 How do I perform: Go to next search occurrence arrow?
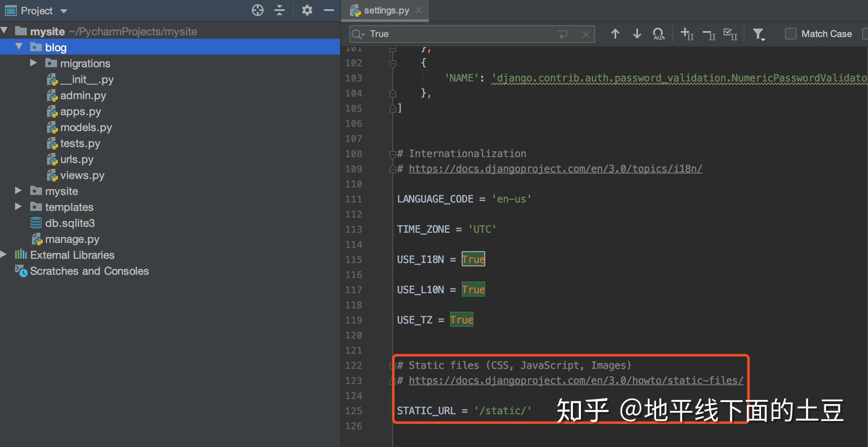(637, 34)
